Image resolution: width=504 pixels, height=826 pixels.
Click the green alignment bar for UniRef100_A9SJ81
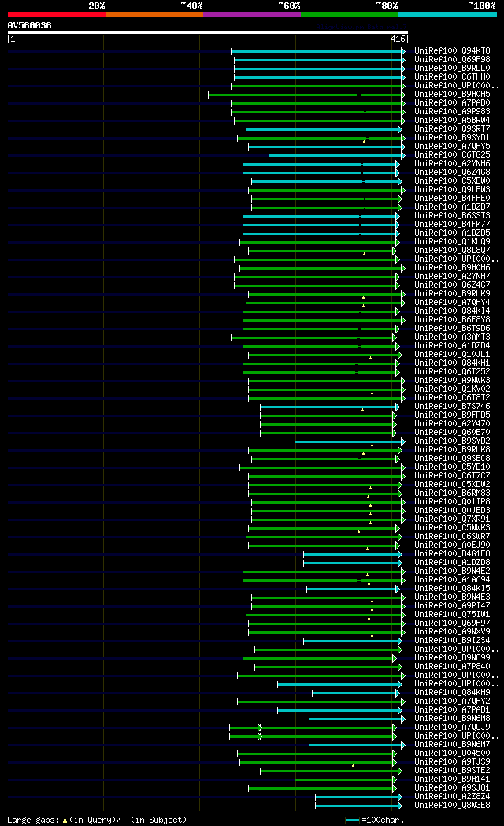tap(323, 789)
